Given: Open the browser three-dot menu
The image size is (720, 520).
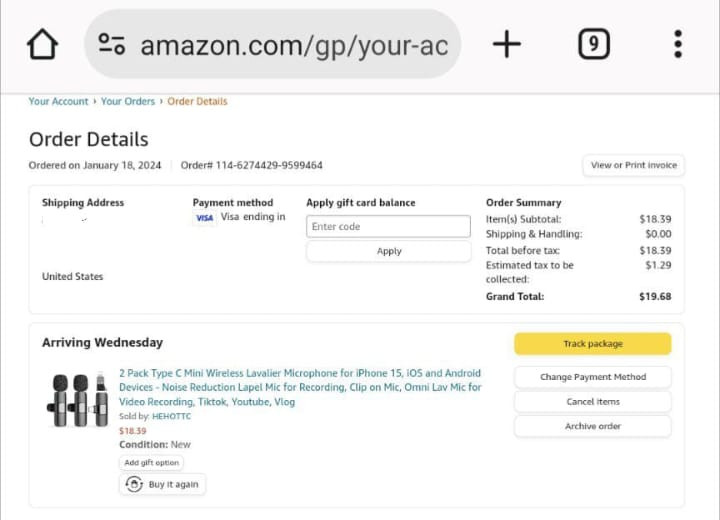Looking at the screenshot, I should [678, 44].
